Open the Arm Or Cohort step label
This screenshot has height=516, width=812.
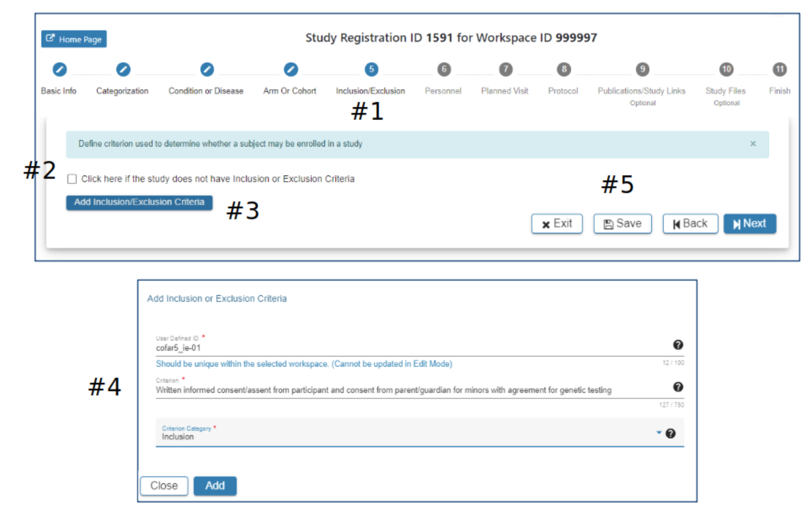pos(290,91)
